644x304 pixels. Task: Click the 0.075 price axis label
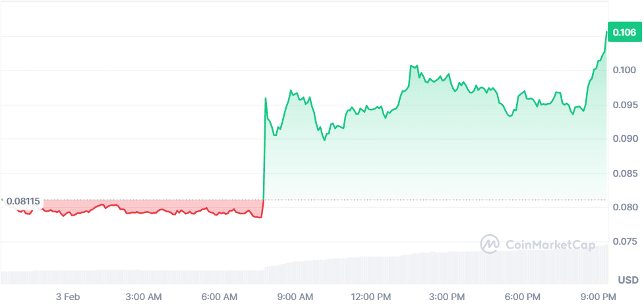624,242
